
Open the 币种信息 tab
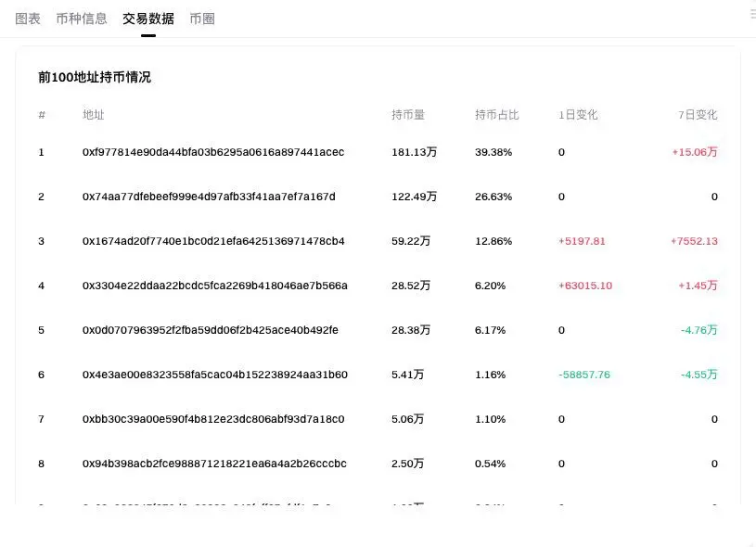point(82,19)
